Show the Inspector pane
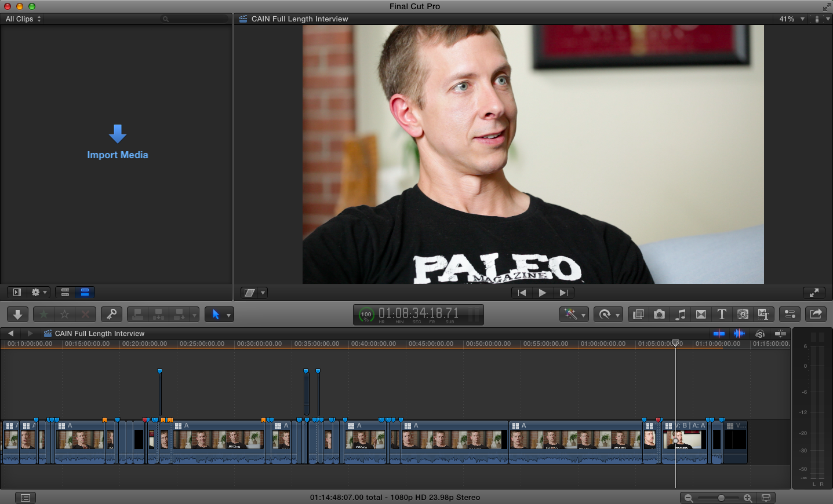The height and width of the screenshot is (504, 833). coord(790,315)
